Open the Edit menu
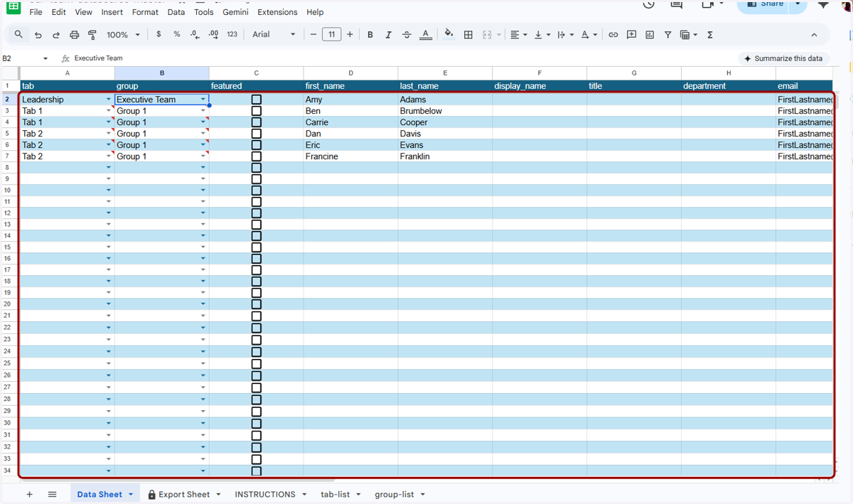The width and height of the screenshot is (853, 504). pyautogui.click(x=59, y=12)
